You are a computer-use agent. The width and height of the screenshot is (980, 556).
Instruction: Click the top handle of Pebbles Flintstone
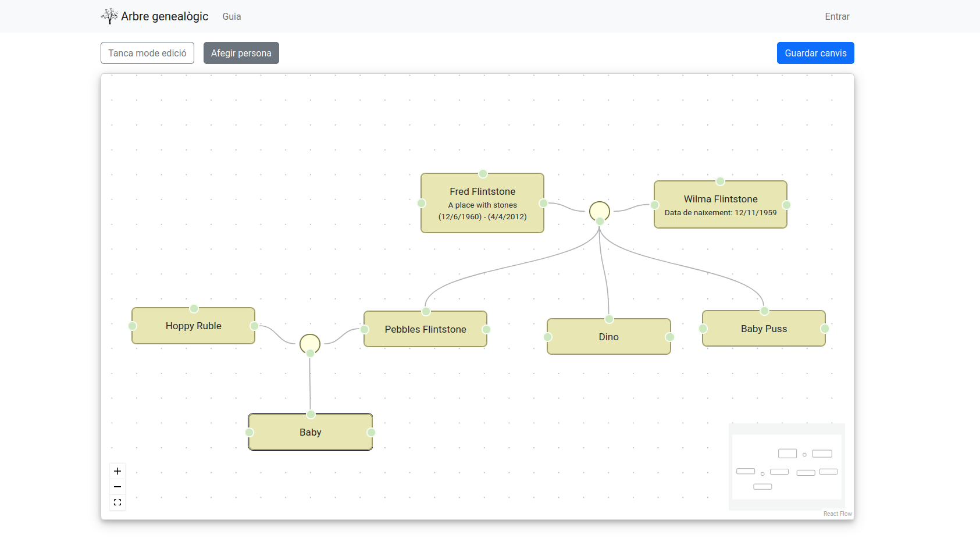425,311
